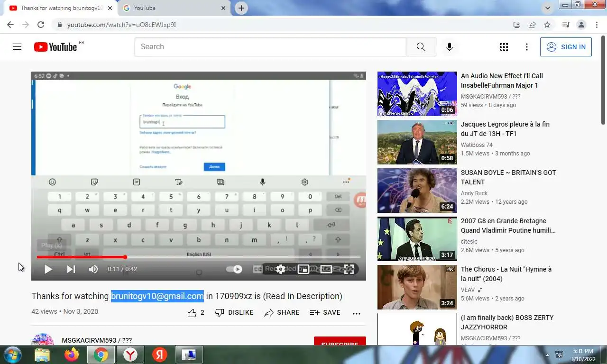This screenshot has height=364, width=607.
Task: Switch player to miniplayer
Action: pos(303,269)
